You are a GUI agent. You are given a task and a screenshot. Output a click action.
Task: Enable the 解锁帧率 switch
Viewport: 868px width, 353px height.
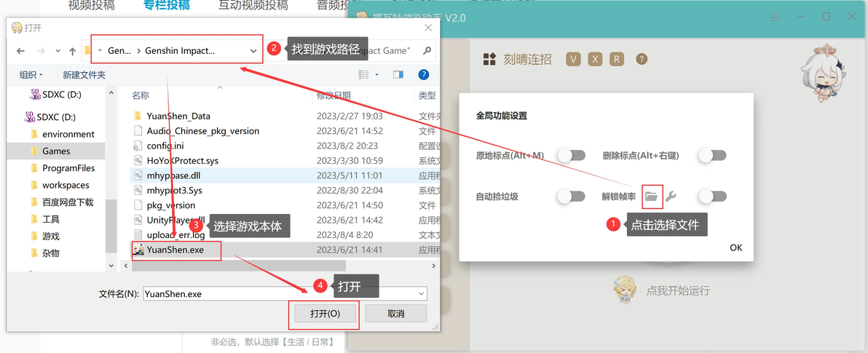point(712,196)
